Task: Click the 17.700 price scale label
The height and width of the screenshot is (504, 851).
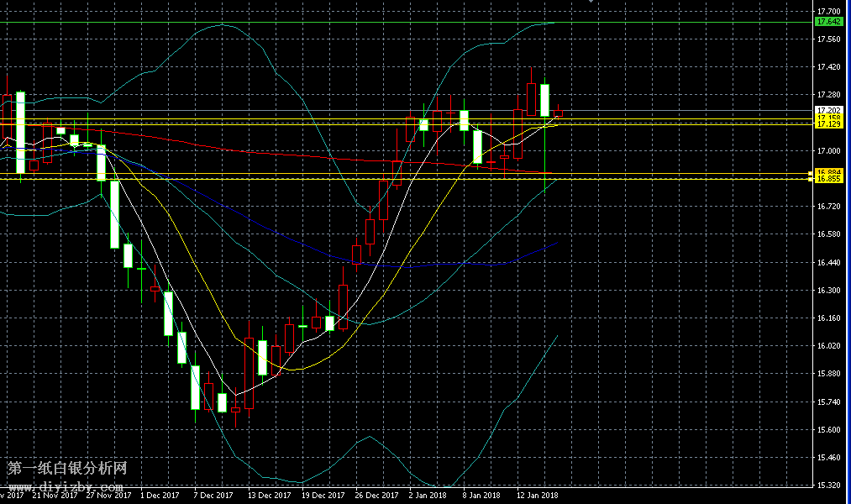Action: [x=827, y=12]
